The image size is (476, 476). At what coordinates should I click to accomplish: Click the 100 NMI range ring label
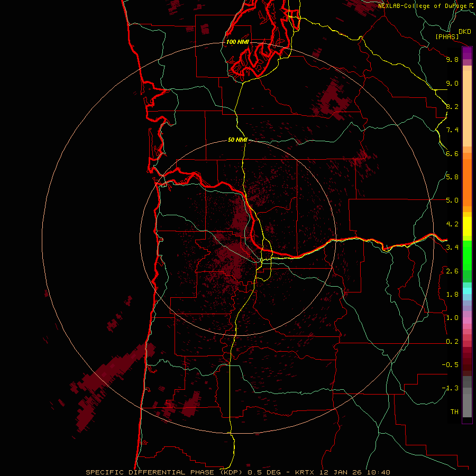click(237, 42)
